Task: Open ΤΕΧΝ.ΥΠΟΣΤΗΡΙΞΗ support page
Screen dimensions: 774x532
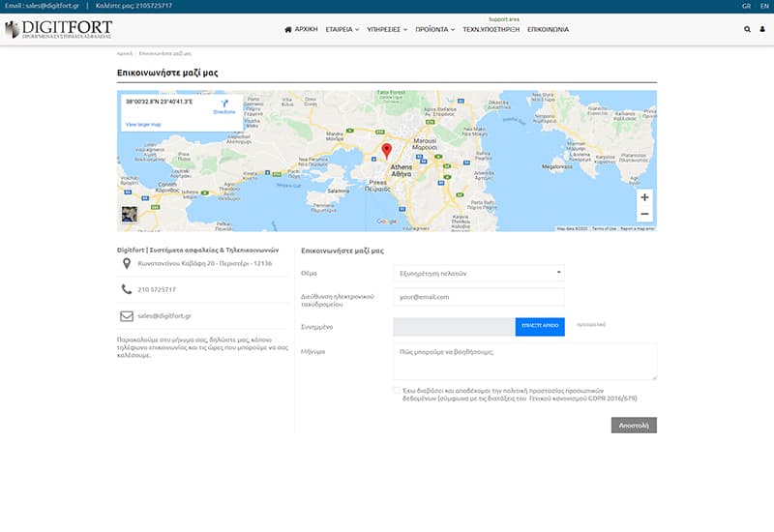Action: (491, 30)
